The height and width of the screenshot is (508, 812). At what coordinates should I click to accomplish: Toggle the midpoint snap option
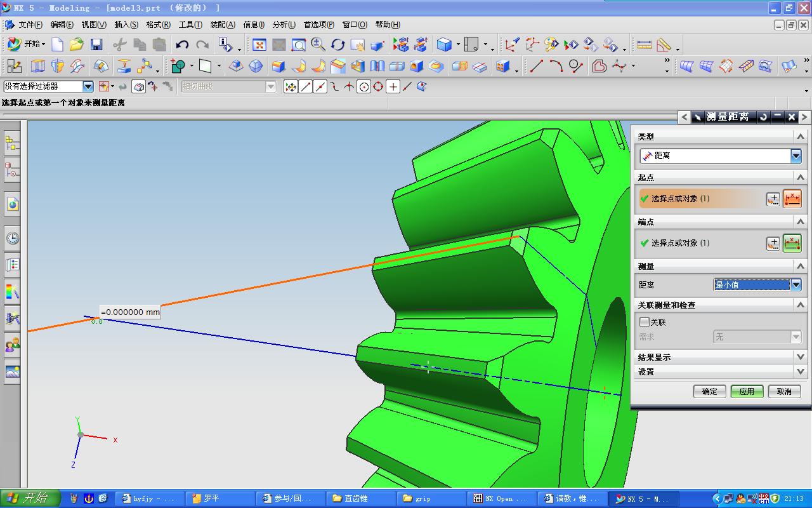(x=320, y=86)
